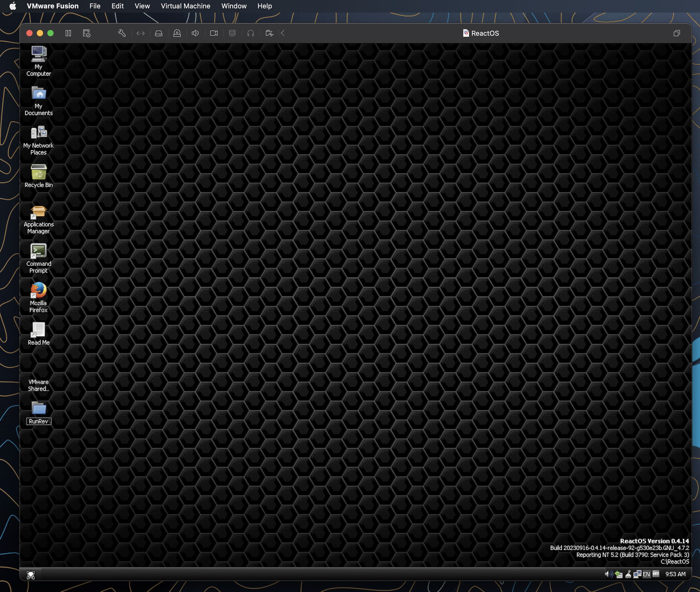Click VMware Shared Folders desktop item
Screen dimensions: 700x592
(38, 376)
